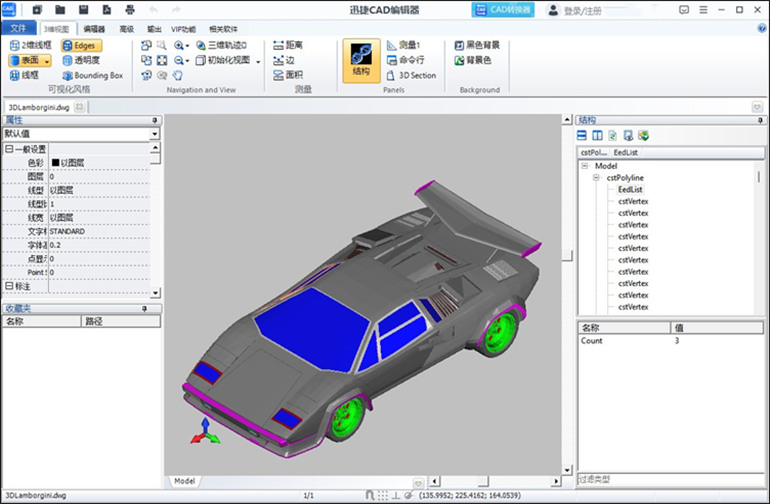Toggle the Edges display option

[x=82, y=46]
